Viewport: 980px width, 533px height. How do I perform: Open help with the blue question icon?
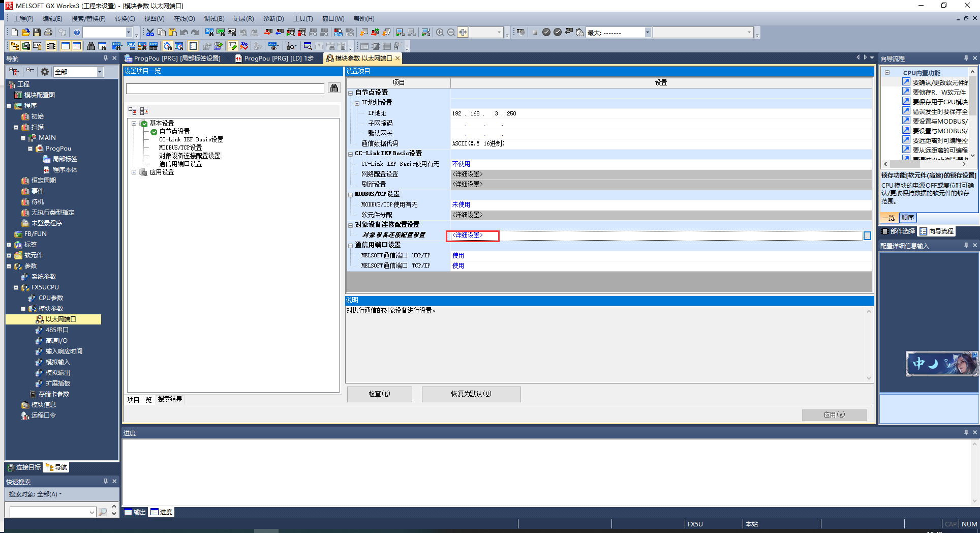click(77, 33)
